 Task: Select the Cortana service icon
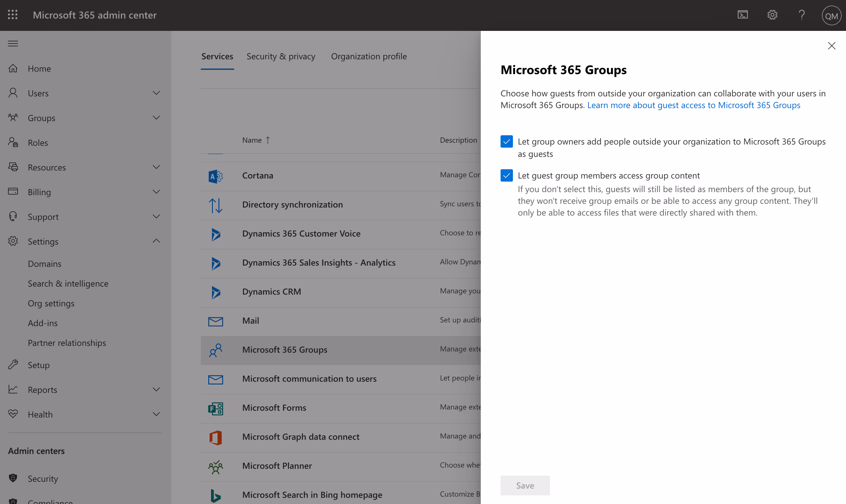[215, 176]
